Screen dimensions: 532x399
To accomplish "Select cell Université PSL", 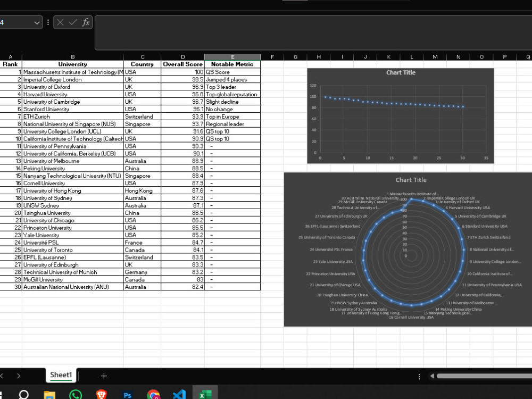I will (72, 243).
